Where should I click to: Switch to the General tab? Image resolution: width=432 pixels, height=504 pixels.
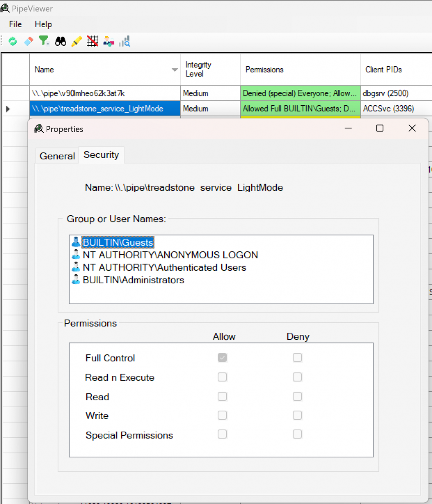57,156
